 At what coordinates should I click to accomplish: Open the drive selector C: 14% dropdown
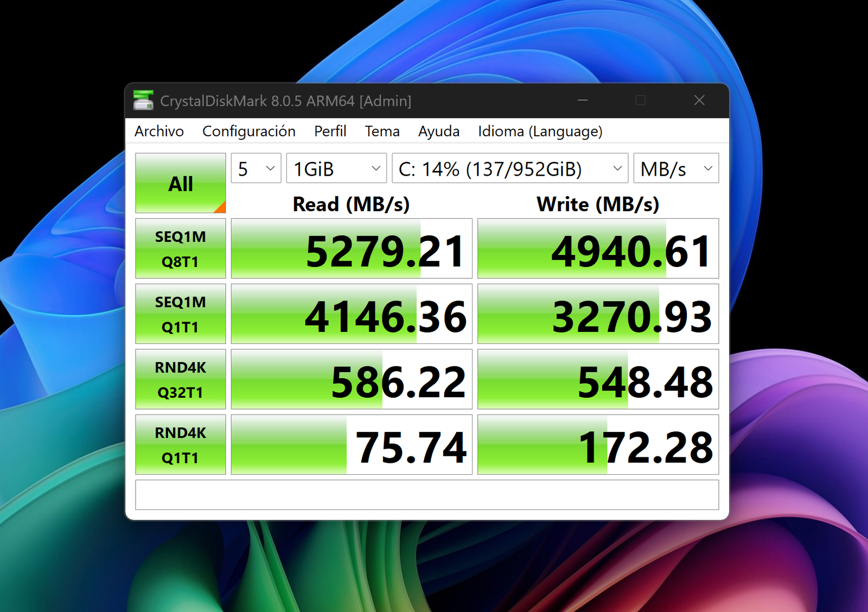510,168
